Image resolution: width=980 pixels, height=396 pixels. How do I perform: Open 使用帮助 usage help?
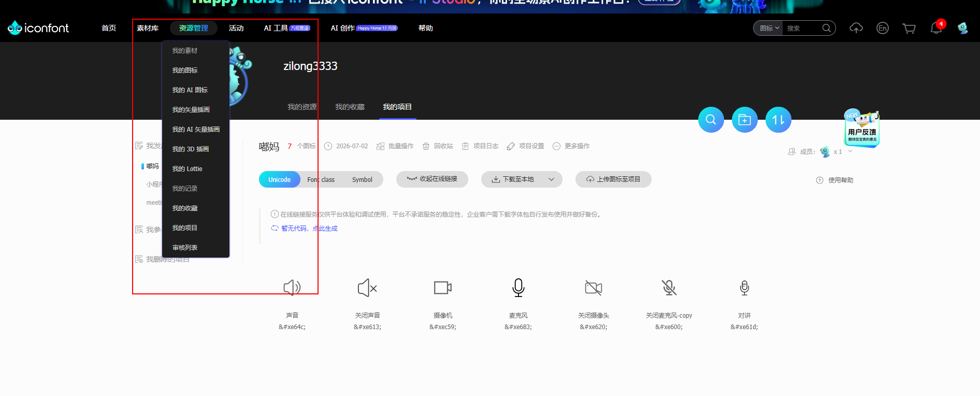click(x=834, y=180)
